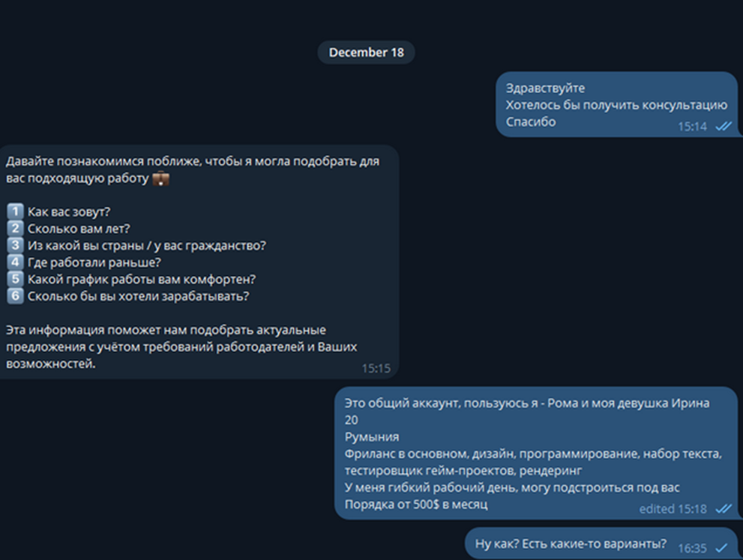Select the greeting message bubble "Здравствуйте"
The height and width of the screenshot is (560, 743).
pyautogui.click(x=616, y=104)
